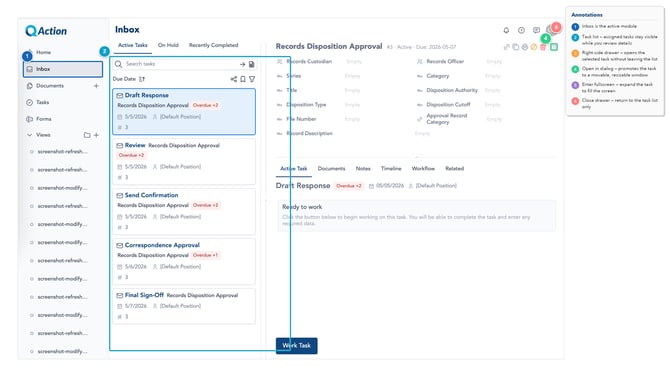Click the 5/7/2026 date on Final Sign-Off

coord(135,306)
